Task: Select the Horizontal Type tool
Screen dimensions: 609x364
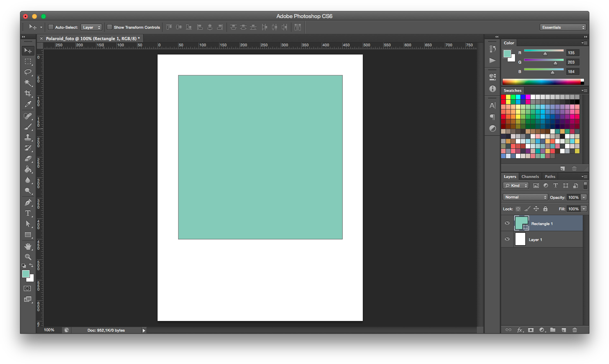Action: pos(28,213)
